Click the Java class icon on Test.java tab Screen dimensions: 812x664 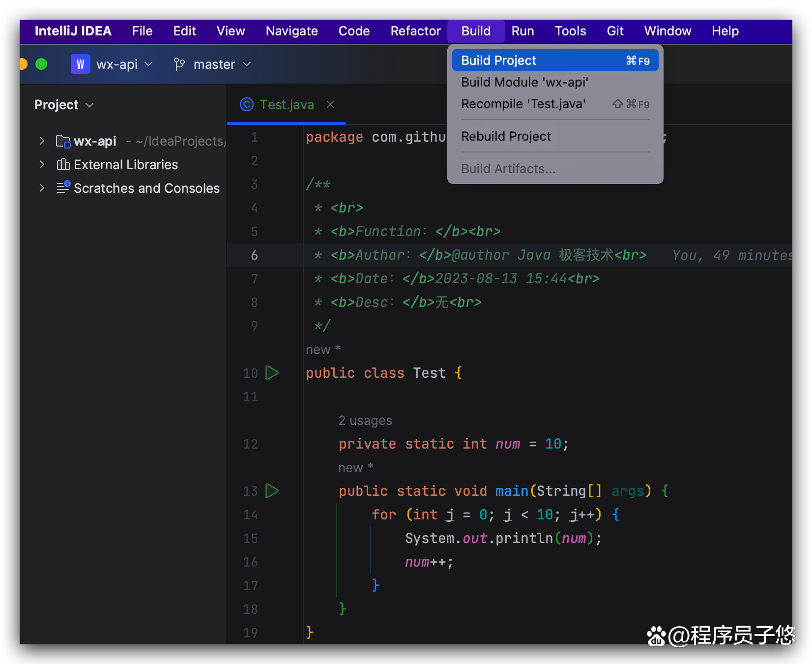[x=246, y=105]
